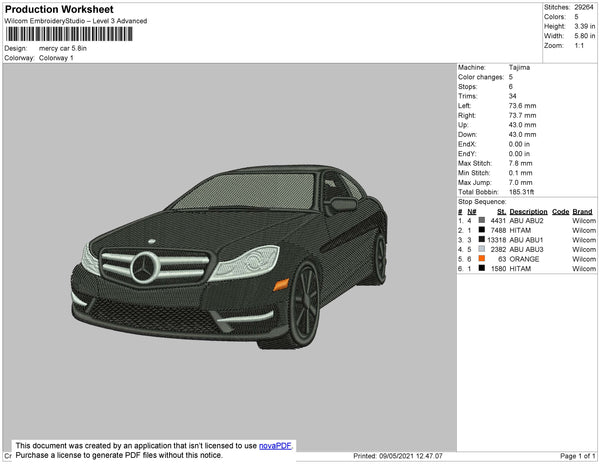600x464 pixels.
Task: Click the Max Stitch value 7.8 mm
Action: click(520, 163)
